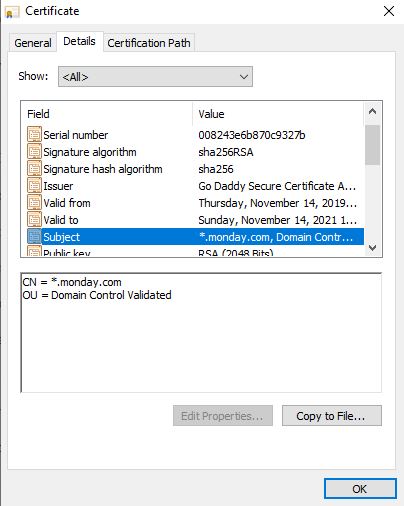Click the field list scroll up arrow

[x=373, y=112]
